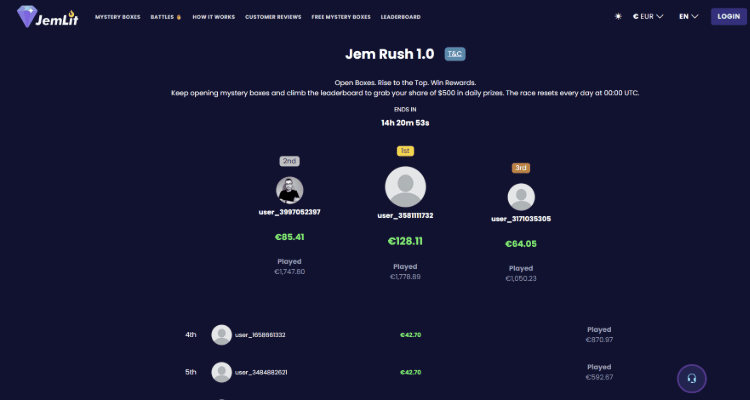Click played amount €1,747.80
Viewport: 750px width, 400px height.
(x=290, y=272)
